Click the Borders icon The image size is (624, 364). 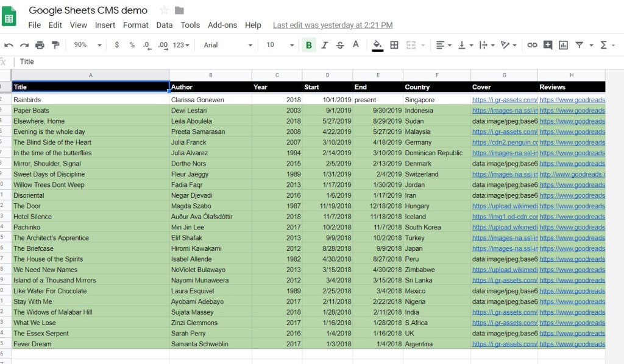[394, 45]
